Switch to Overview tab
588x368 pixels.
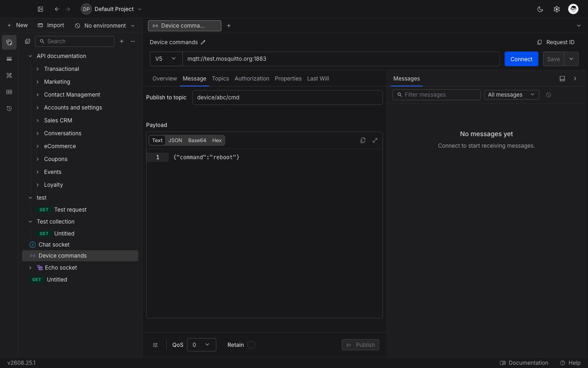164,79
